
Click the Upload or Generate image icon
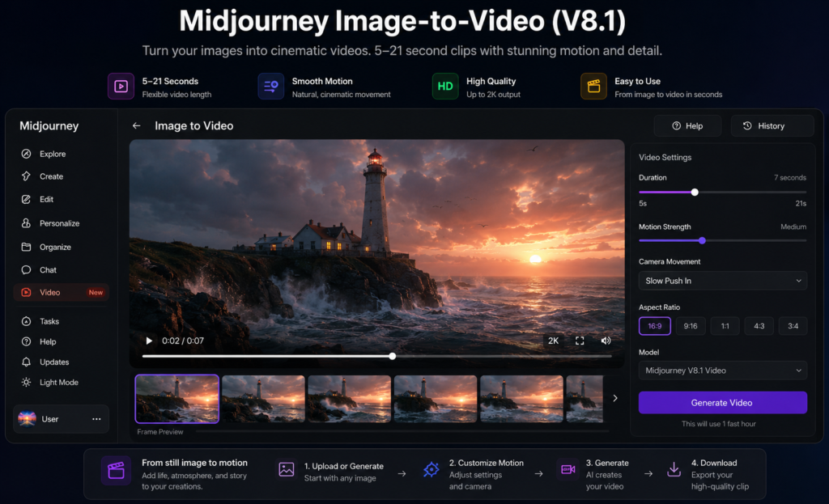pos(286,469)
